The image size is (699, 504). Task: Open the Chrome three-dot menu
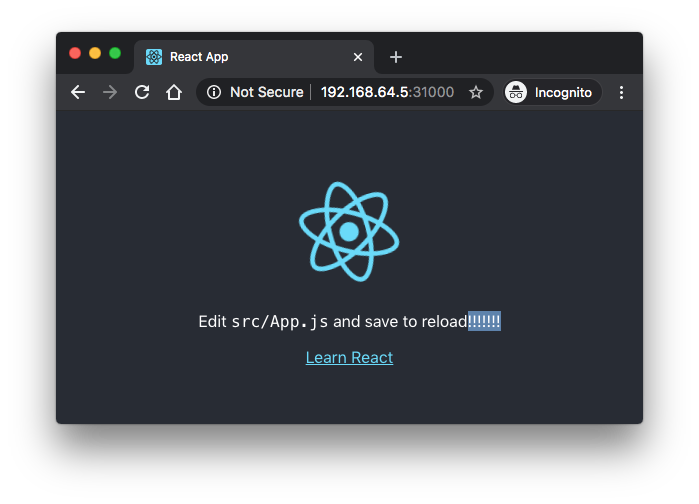[621, 92]
